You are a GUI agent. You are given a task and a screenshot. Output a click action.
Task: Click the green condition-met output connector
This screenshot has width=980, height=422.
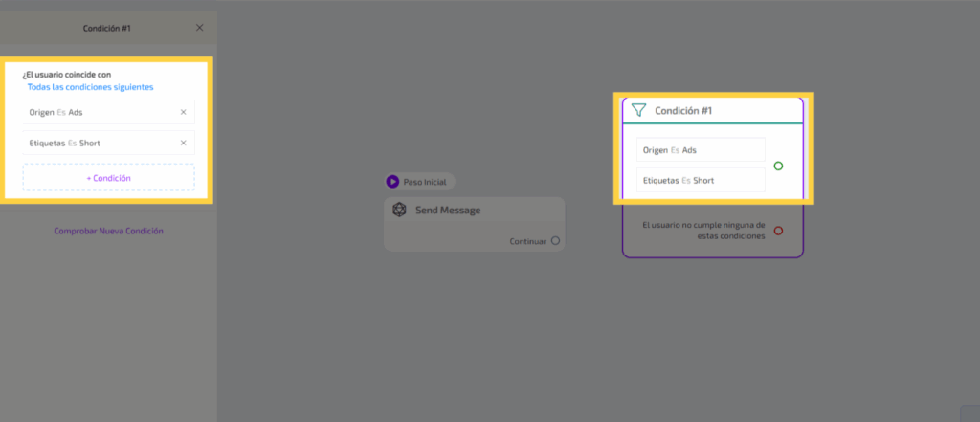[778, 166]
